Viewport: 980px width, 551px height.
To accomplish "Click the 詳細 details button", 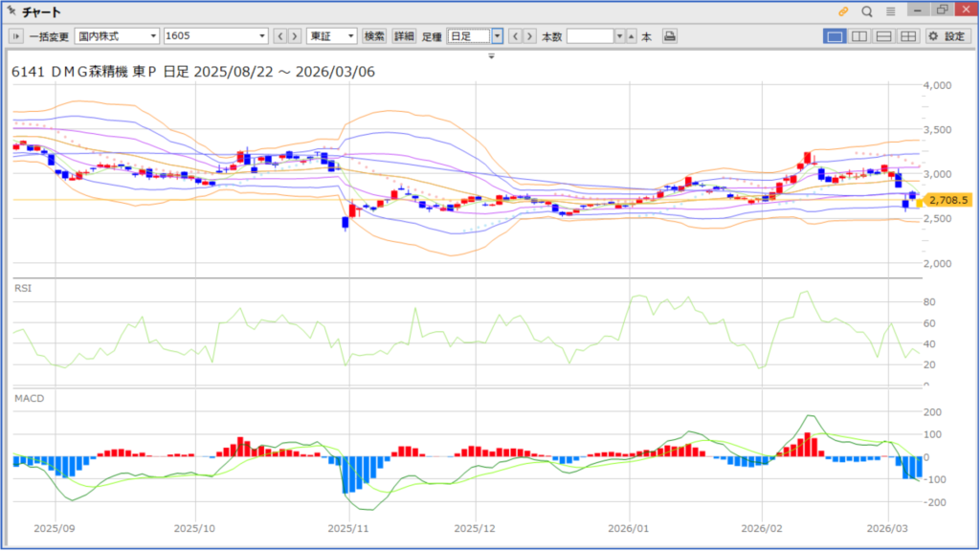I will pyautogui.click(x=404, y=36).
